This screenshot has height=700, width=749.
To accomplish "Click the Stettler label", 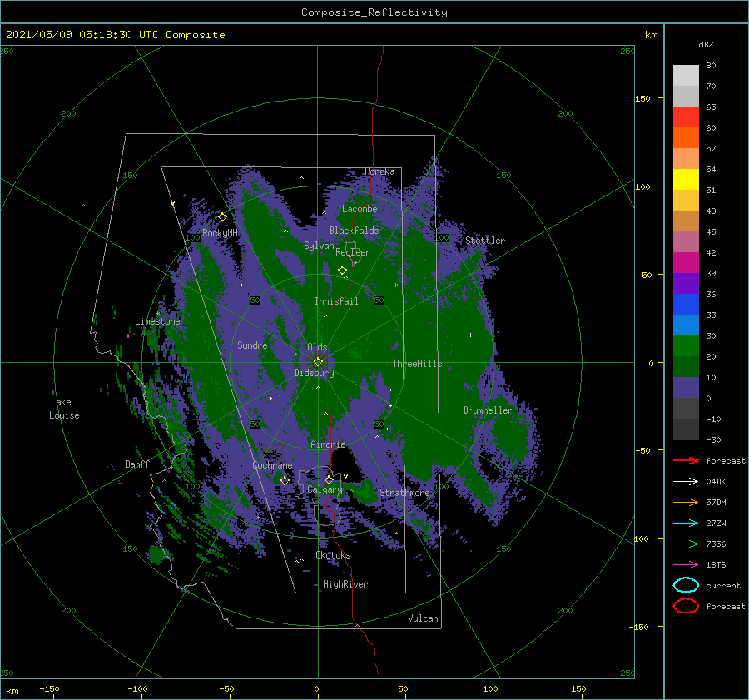I will 485,241.
